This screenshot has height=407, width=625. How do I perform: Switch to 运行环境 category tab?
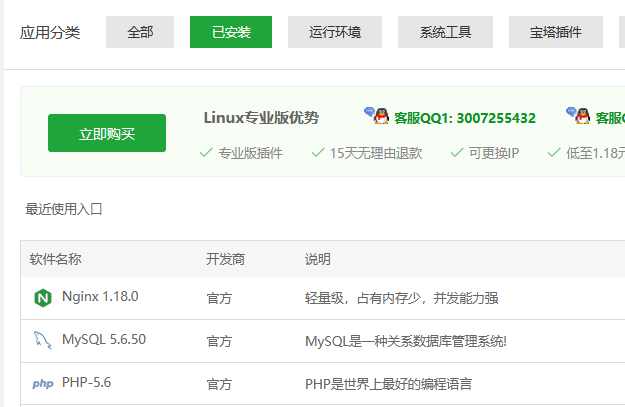tap(335, 32)
